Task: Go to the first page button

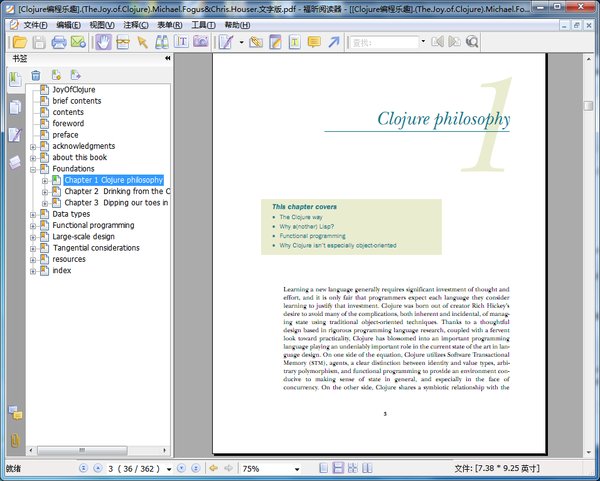Action: tap(83, 468)
